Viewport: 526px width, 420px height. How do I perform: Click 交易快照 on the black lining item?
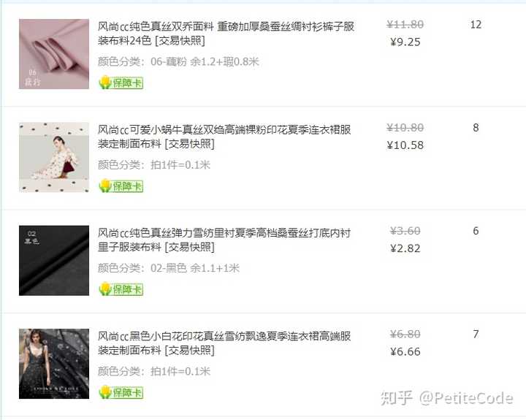190,248
